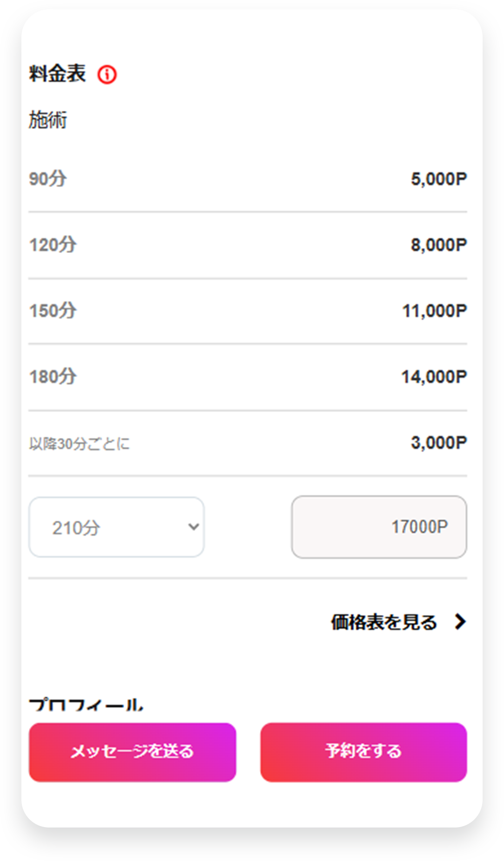The image size is (504, 861).
Task: Select the 施術 category label
Action: point(48,120)
